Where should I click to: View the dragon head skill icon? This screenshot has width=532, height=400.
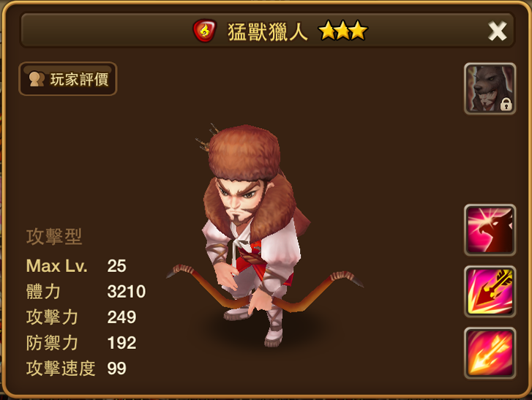point(490,230)
